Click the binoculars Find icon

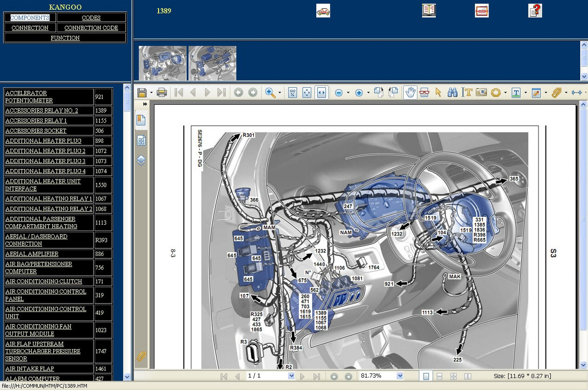click(453, 93)
